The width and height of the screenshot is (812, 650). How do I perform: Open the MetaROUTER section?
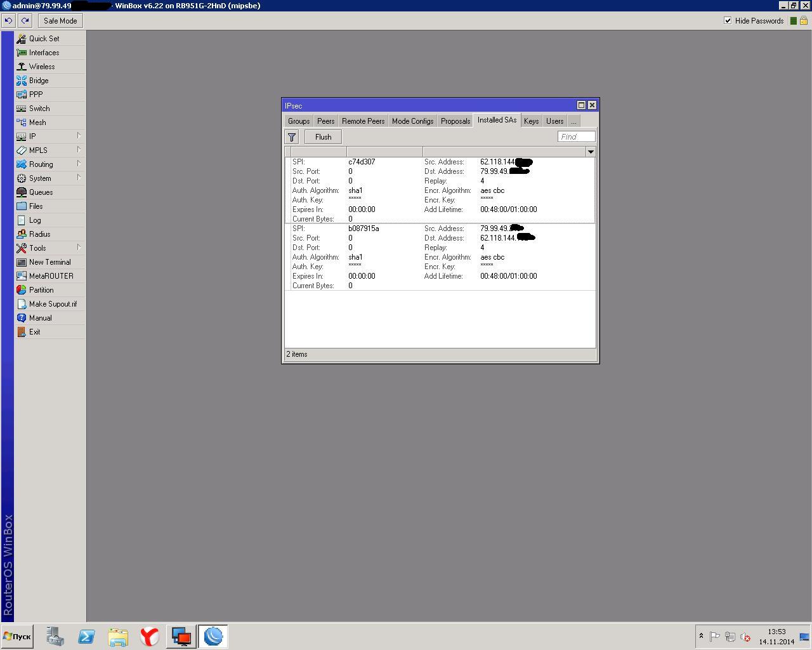[x=49, y=276]
